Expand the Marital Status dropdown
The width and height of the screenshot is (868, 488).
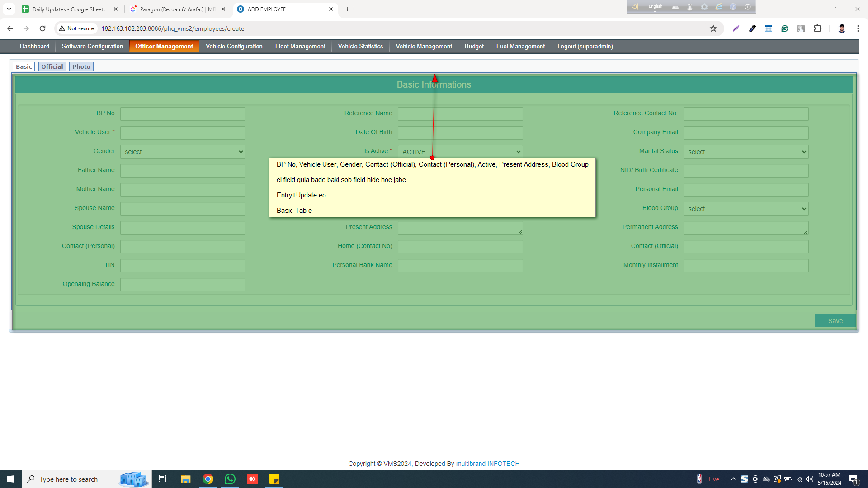click(746, 152)
